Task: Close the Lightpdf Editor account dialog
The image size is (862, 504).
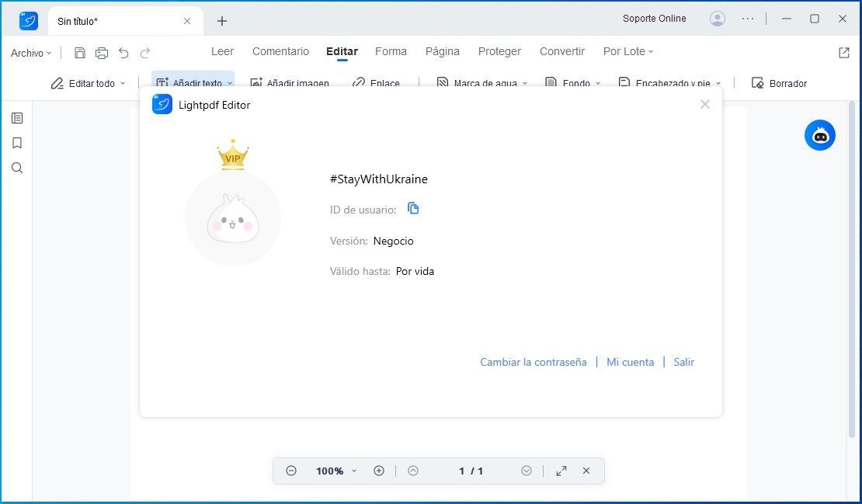Action: pyautogui.click(x=705, y=104)
